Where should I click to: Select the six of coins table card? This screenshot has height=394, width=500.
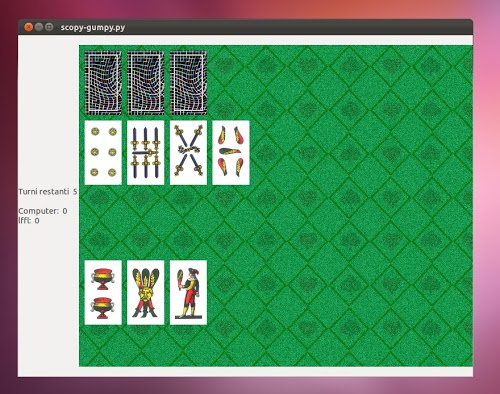103,152
